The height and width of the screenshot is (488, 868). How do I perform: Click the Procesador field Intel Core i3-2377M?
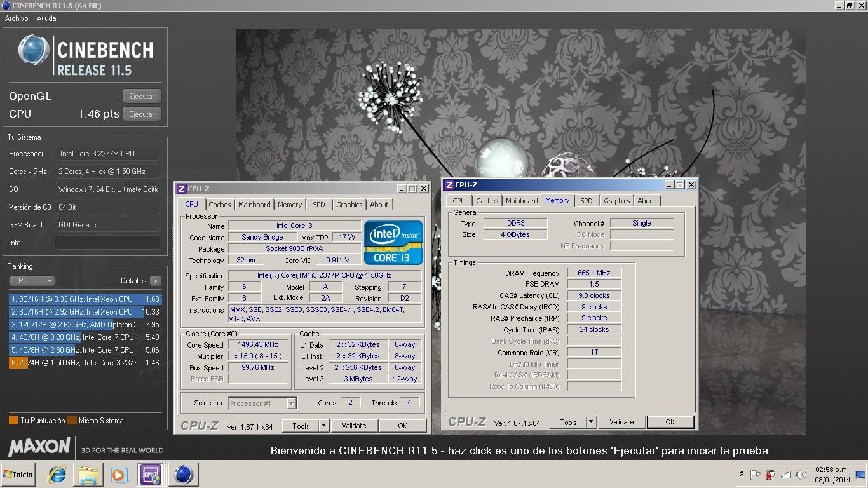107,154
